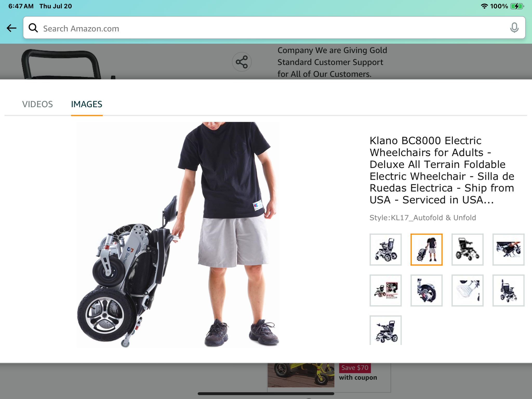Screen dimensions: 532x399
Task: Tap the main folded wheelchair image
Action: tap(178, 235)
